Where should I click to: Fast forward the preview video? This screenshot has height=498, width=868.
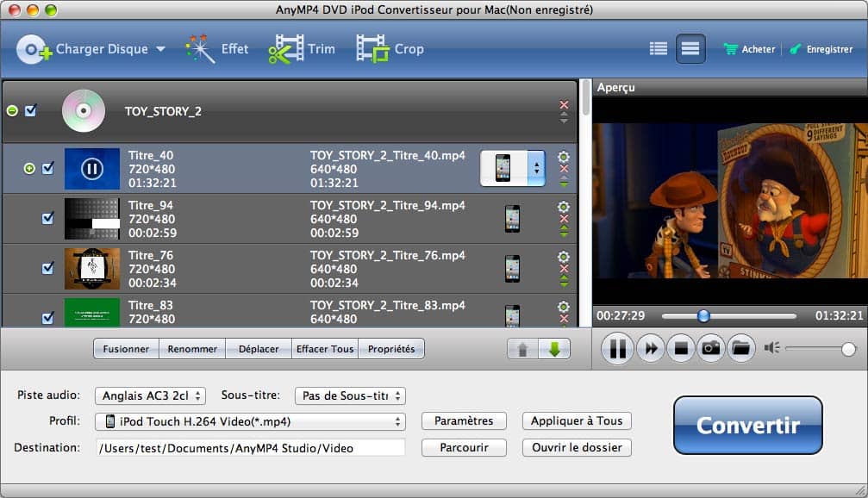tap(651, 348)
